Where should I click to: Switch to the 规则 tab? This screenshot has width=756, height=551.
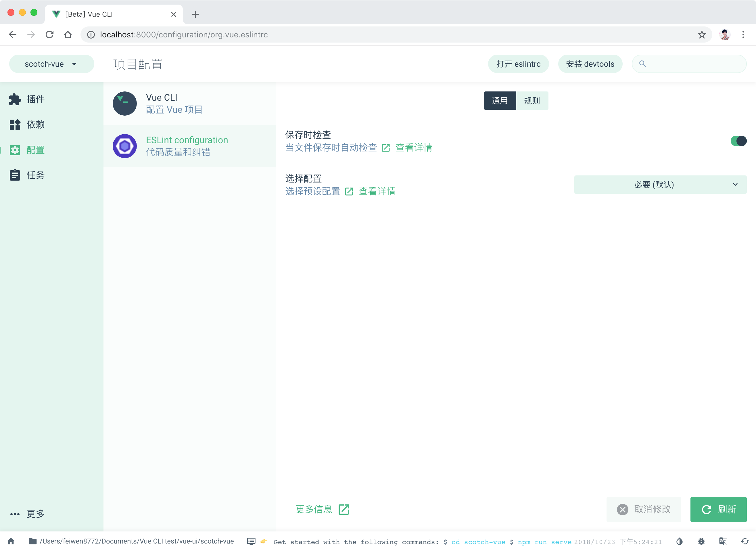click(x=532, y=100)
